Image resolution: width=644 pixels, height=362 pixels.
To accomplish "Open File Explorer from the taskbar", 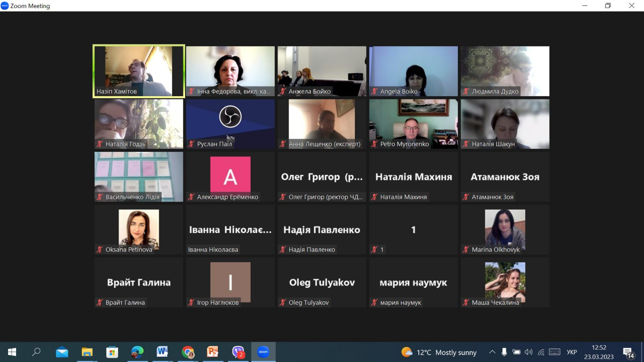I will click(x=87, y=352).
